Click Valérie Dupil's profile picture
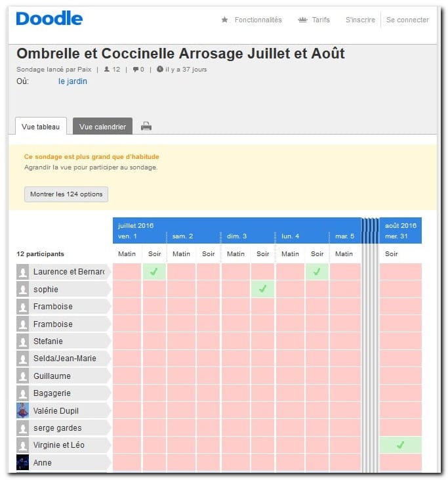 coord(22,410)
